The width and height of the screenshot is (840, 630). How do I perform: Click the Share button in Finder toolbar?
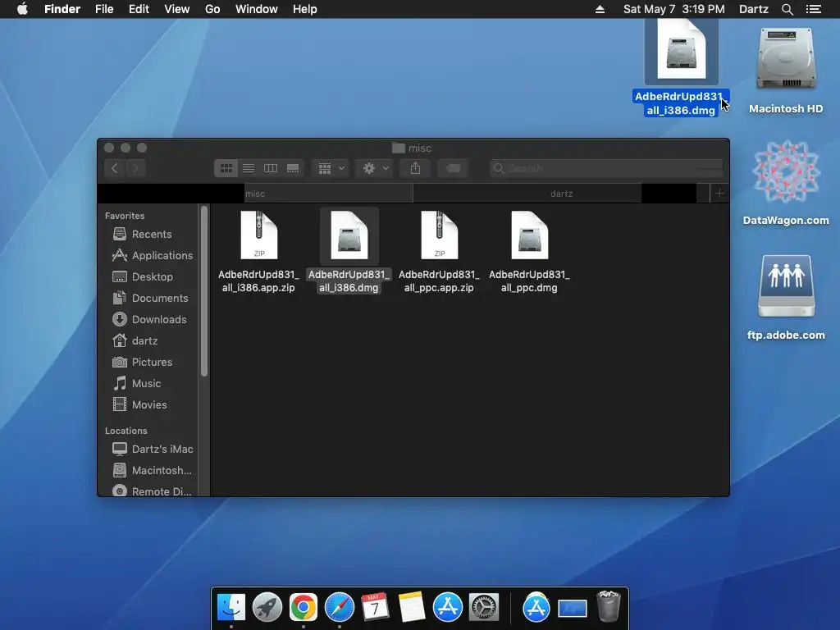pyautogui.click(x=415, y=168)
